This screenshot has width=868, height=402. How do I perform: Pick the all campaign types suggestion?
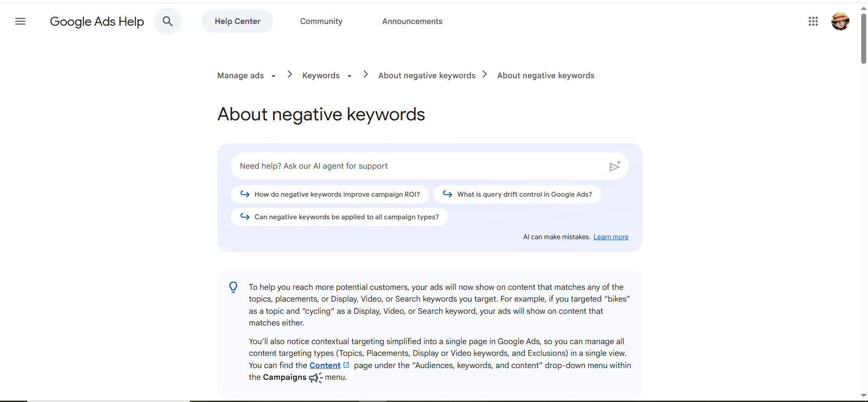coord(340,217)
